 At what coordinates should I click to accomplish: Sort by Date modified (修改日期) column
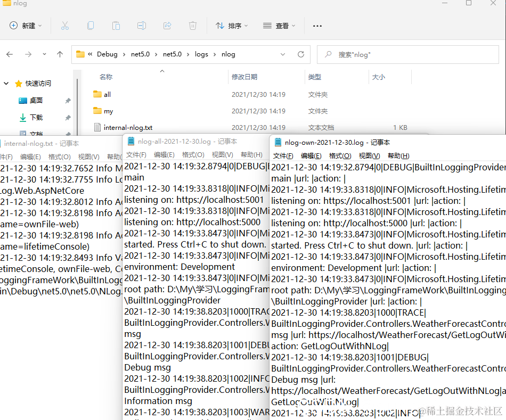tap(244, 77)
